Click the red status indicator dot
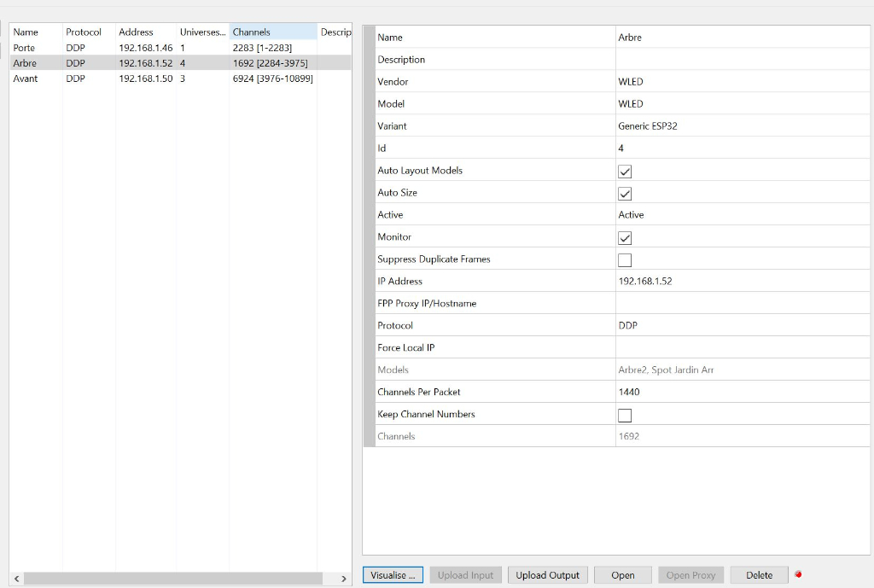The image size is (874, 588). click(798, 574)
